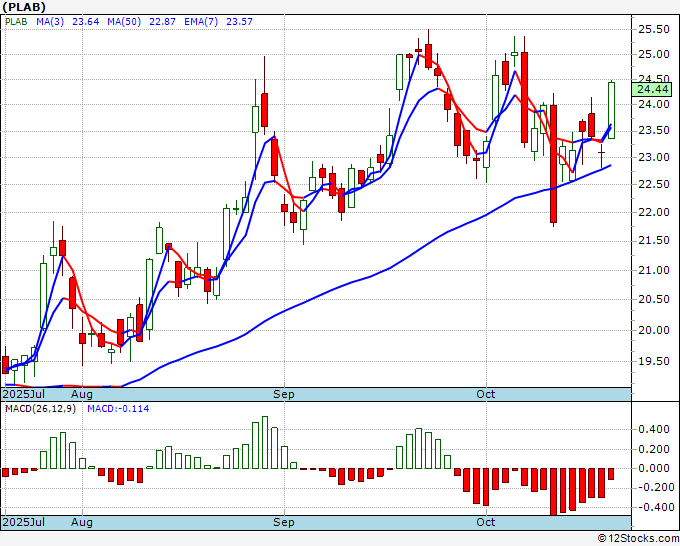Click the 20.00 price axis label
Screen dimensions: 680x546
pyautogui.click(x=654, y=330)
